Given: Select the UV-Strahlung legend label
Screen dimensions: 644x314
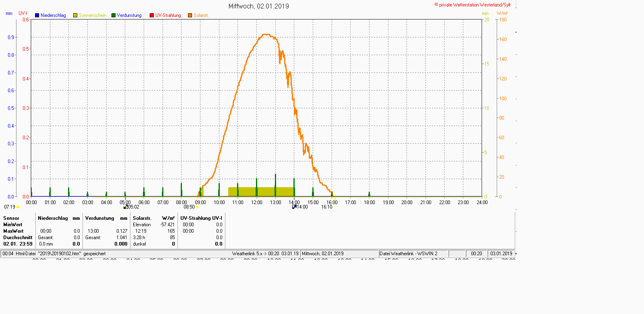Looking at the screenshot, I should (168, 15).
